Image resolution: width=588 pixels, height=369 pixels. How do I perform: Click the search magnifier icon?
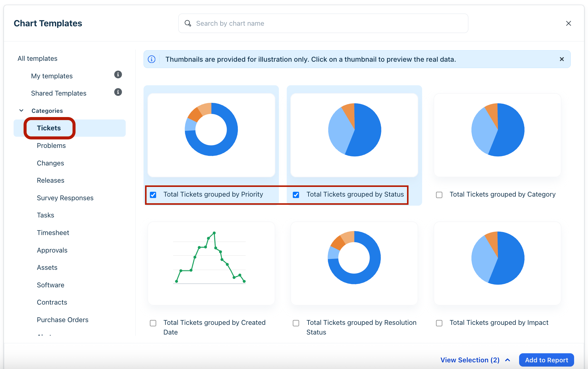188,23
